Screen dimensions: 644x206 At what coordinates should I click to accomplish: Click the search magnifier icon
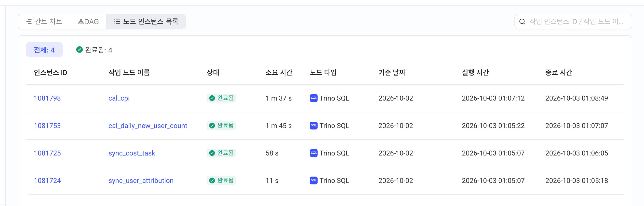coord(522,22)
